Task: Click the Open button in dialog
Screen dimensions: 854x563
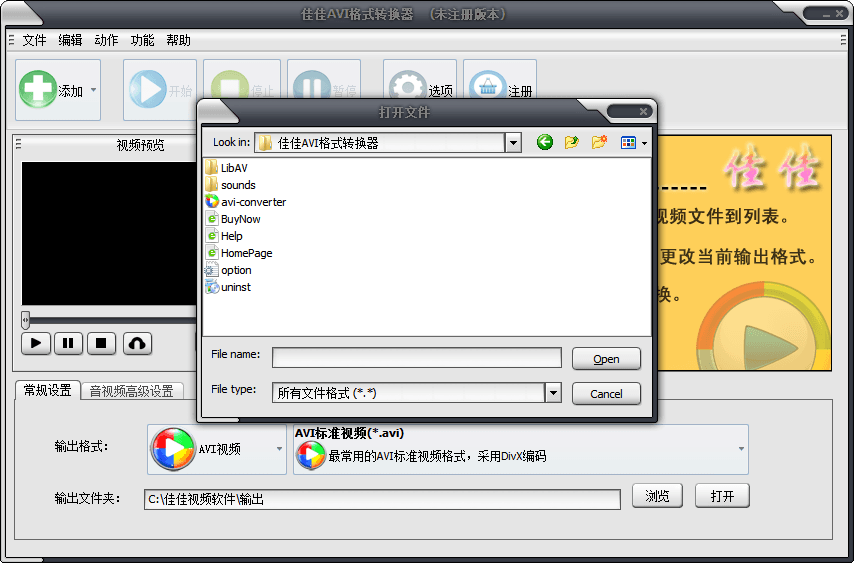Action: tap(606, 359)
